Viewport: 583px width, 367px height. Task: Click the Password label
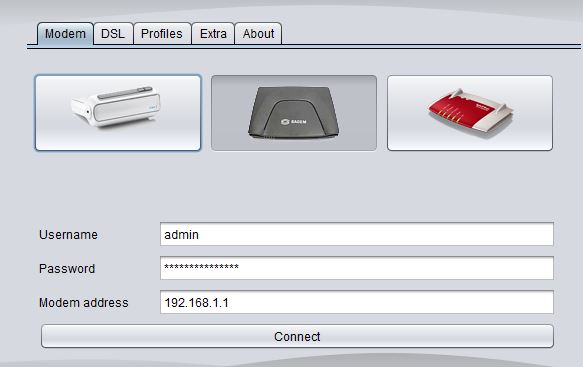[67, 268]
